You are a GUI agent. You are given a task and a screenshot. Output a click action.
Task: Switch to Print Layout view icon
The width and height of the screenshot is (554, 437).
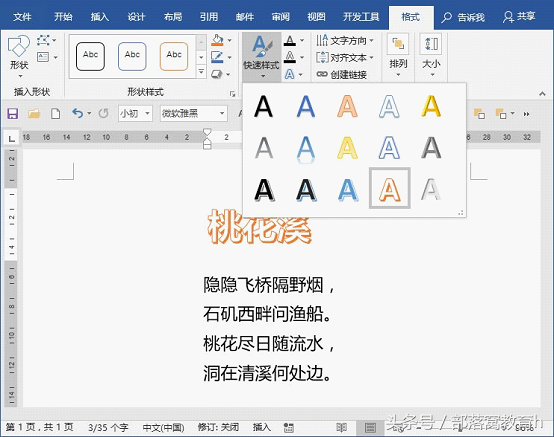[370, 428]
